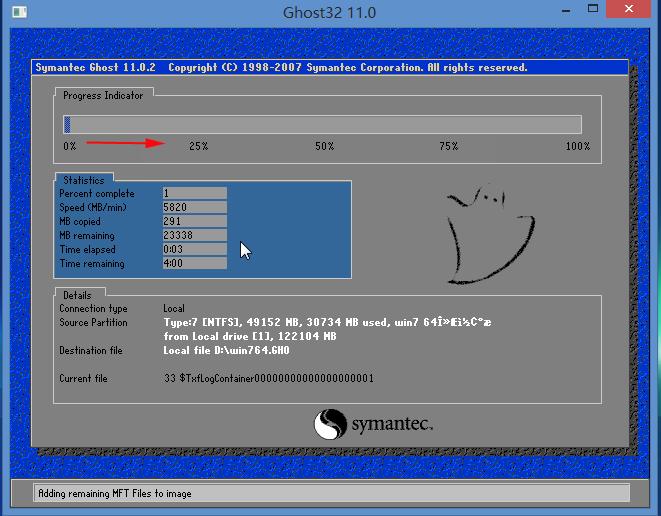
Task: Click the Speed (MB/min) value field
Action: pos(194,207)
